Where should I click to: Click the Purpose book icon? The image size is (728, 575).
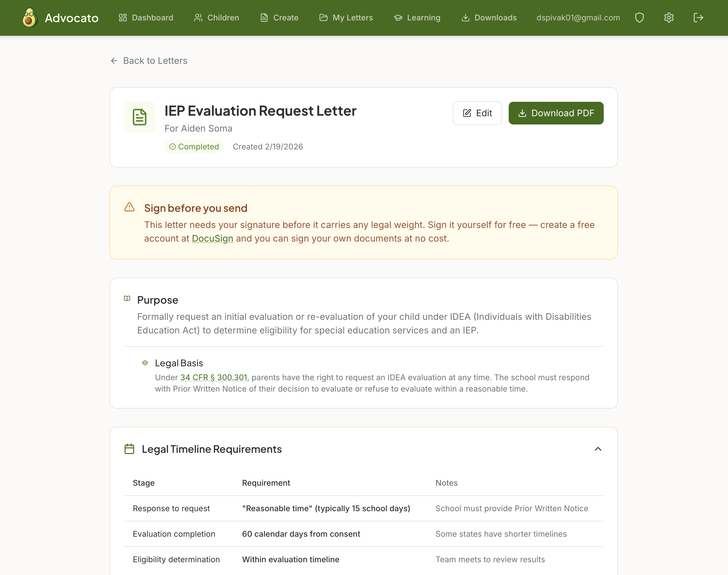click(x=127, y=299)
